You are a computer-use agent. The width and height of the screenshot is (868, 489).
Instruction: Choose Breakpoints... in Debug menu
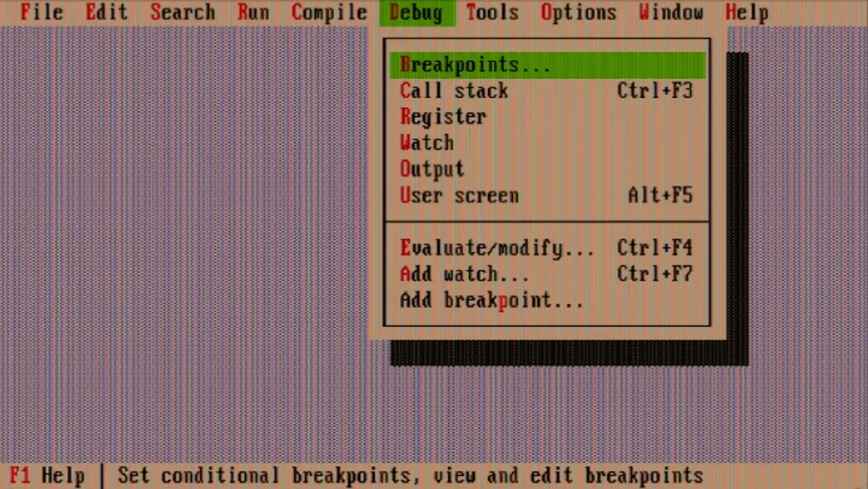[547, 65]
